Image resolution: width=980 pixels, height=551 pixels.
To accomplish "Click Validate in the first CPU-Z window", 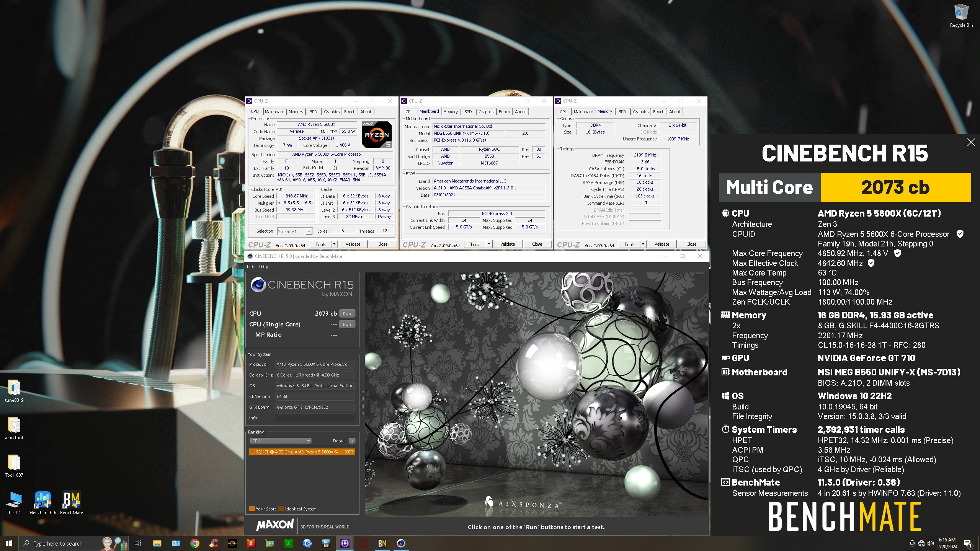I will [x=353, y=244].
